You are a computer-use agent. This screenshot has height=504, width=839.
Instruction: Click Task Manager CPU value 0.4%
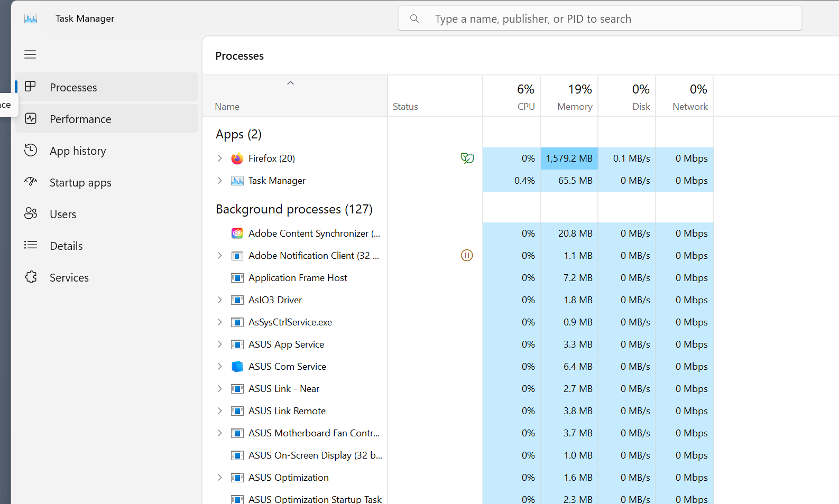coord(524,181)
